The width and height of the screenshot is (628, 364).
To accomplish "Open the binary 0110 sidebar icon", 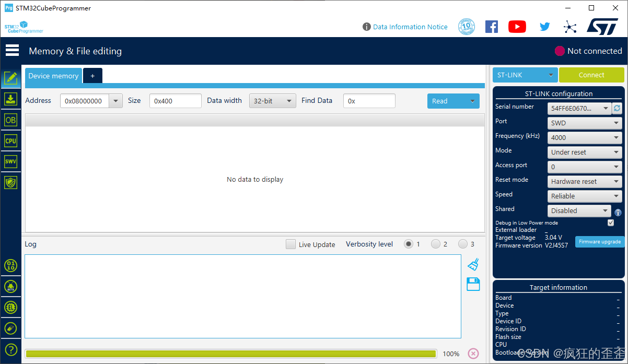I will click(10, 265).
